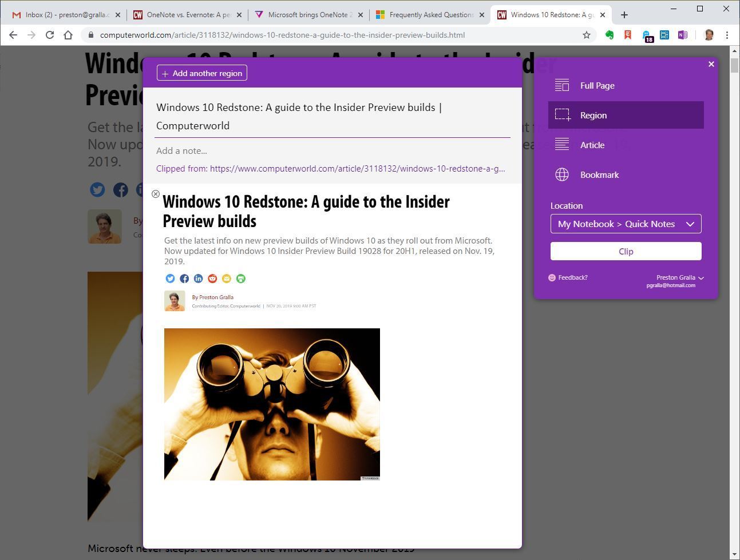The image size is (740, 560).
Task: Click the binoculars image in the preview
Action: [x=272, y=404]
